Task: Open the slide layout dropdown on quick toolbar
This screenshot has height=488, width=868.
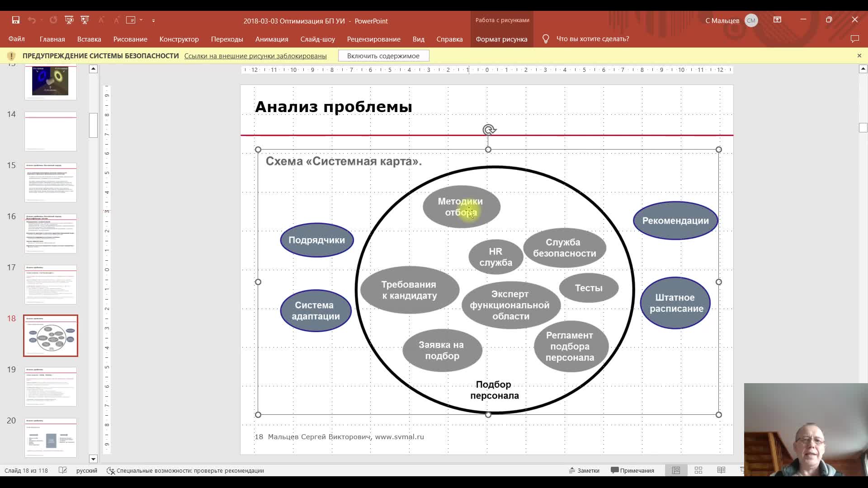Action: (x=141, y=20)
